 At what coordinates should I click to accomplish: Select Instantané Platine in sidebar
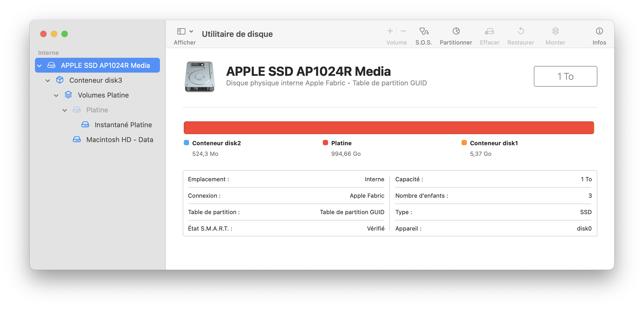(x=123, y=125)
